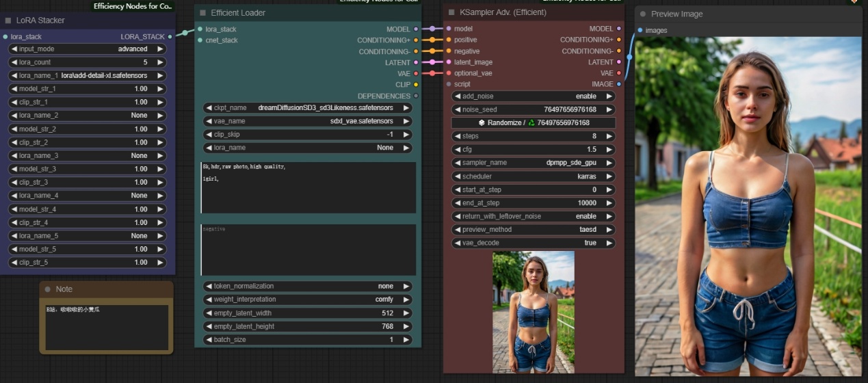Toggle vae_decode true value
Screen dimensions: 868x383
(x=533, y=243)
